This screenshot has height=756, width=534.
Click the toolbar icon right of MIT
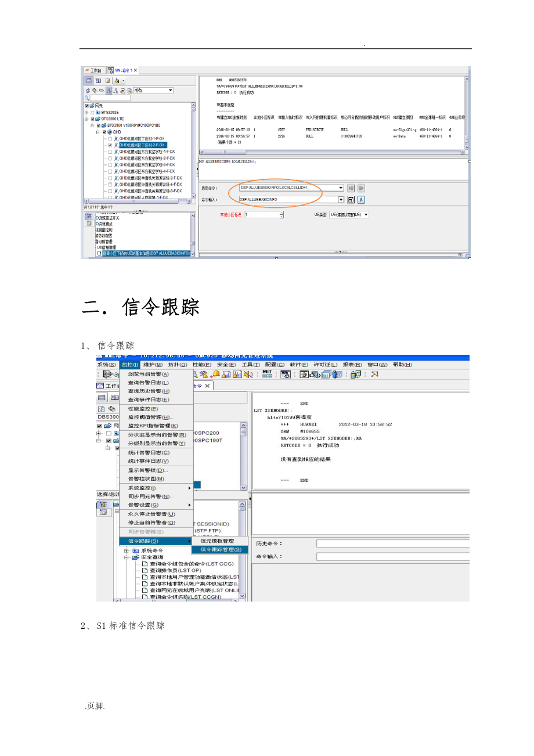pos(285,374)
